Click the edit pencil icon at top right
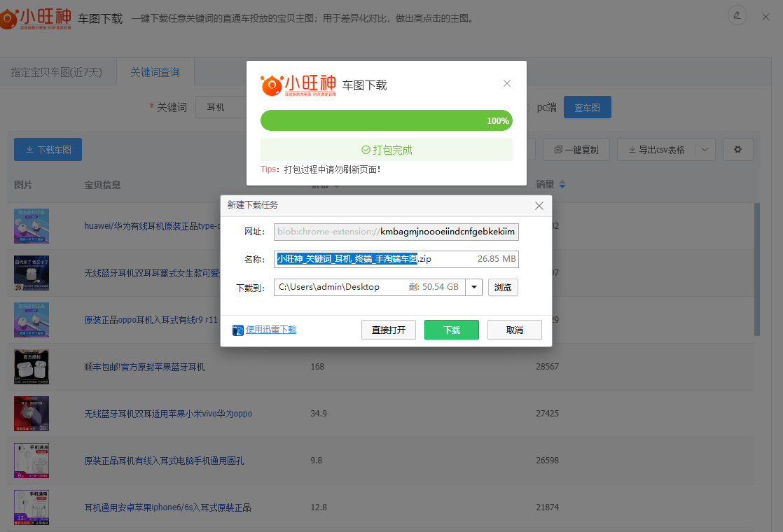The width and height of the screenshot is (783, 532). pos(737,15)
